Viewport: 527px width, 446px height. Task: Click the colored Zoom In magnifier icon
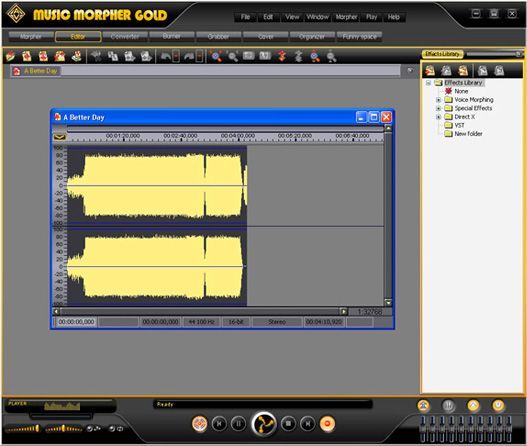point(216,56)
